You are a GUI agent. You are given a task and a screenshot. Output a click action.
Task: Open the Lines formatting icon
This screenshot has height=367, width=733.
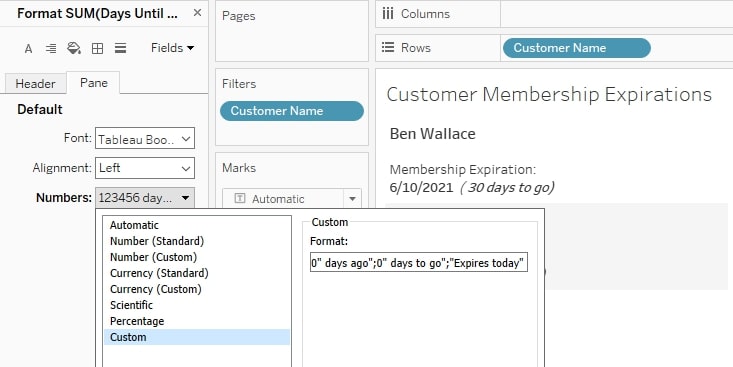pyautogui.click(x=121, y=48)
